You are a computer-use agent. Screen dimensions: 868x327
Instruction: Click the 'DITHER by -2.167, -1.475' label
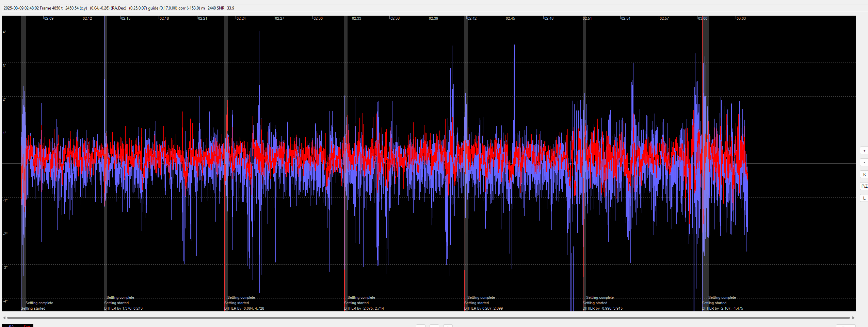coord(722,309)
